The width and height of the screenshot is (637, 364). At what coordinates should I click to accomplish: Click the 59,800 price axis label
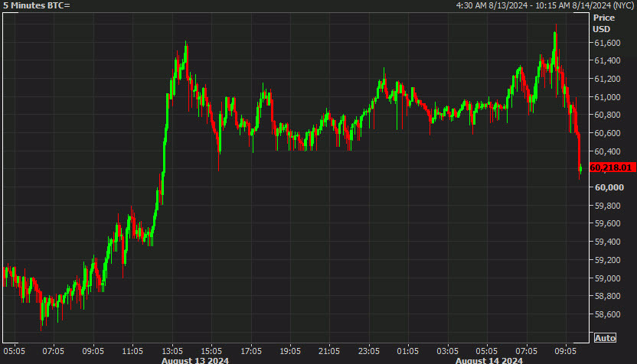607,206
